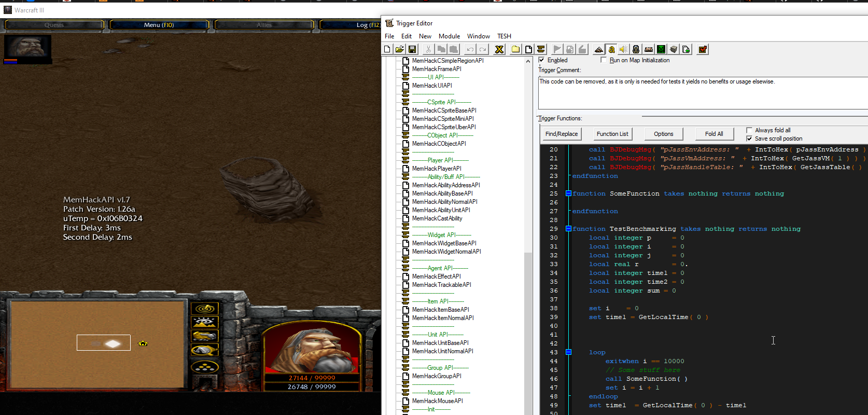The height and width of the screenshot is (415, 868).
Task: Select MemHackCastAbility in the tree
Action: tap(437, 218)
